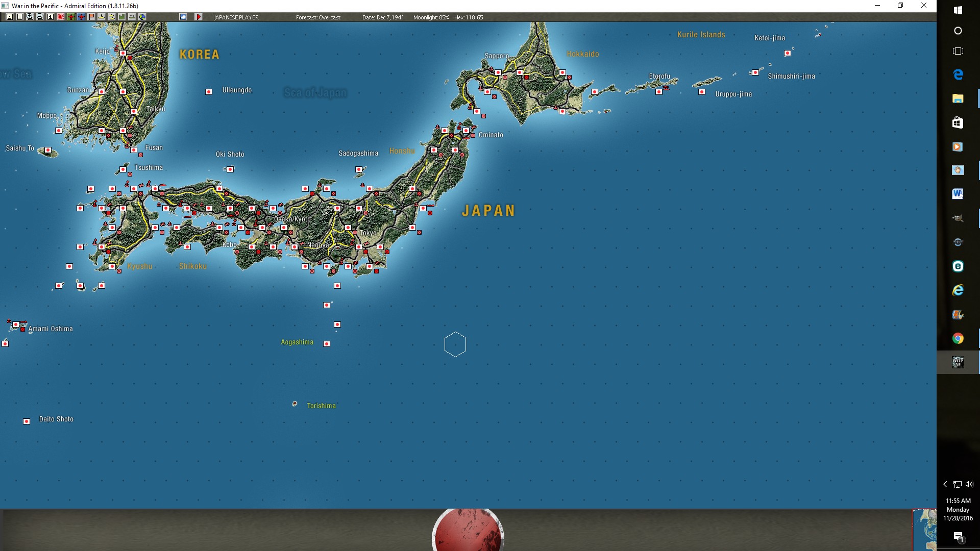Click the globe toolbar icon
This screenshot has width=980, height=551.
[x=142, y=17]
